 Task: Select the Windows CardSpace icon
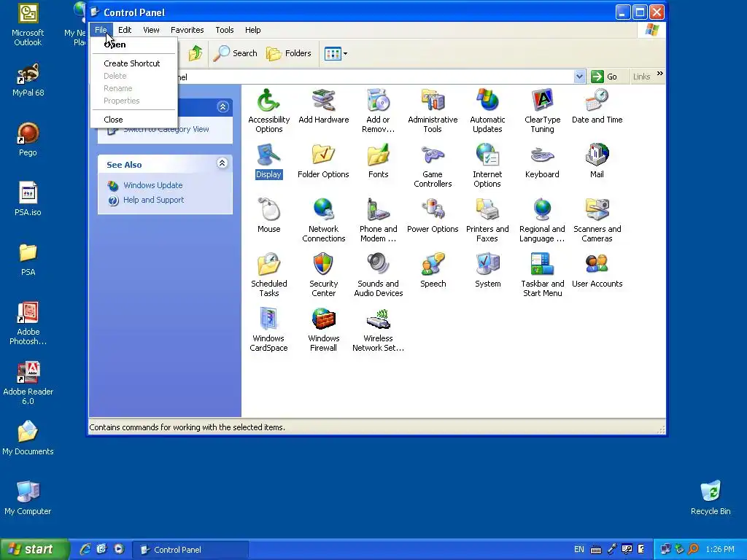268,330
